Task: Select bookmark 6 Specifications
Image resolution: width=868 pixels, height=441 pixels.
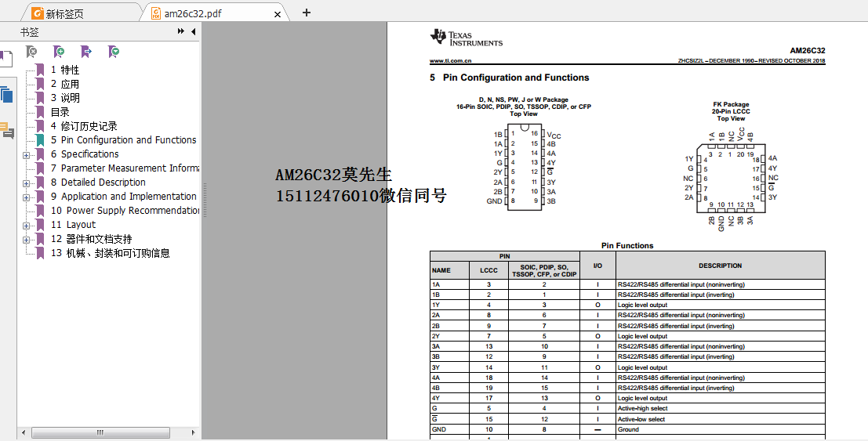Action: pyautogui.click(x=84, y=154)
